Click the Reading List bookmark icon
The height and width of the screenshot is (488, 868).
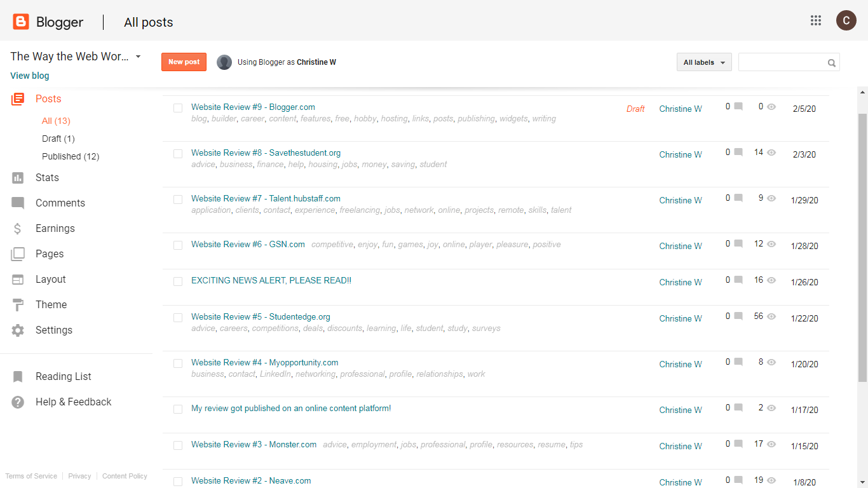18,377
